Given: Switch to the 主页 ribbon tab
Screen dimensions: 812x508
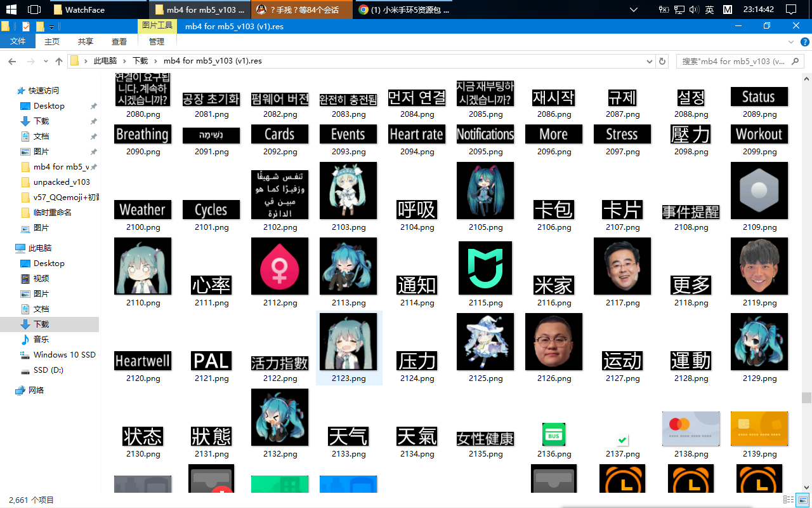Looking at the screenshot, I should click(x=52, y=41).
